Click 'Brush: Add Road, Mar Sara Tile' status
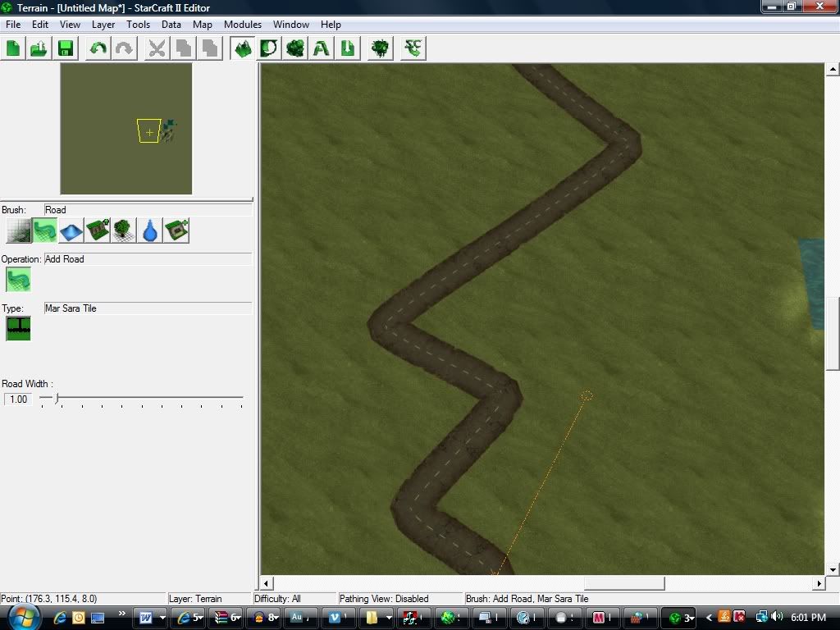This screenshot has width=840, height=630. pos(527,599)
